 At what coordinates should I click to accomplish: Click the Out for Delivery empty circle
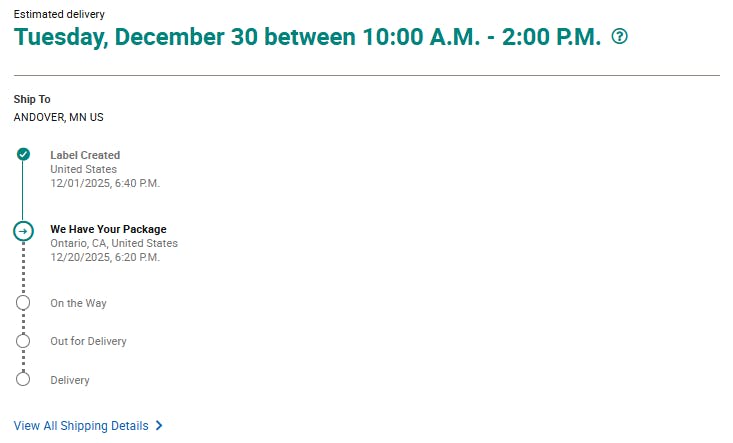tap(24, 341)
